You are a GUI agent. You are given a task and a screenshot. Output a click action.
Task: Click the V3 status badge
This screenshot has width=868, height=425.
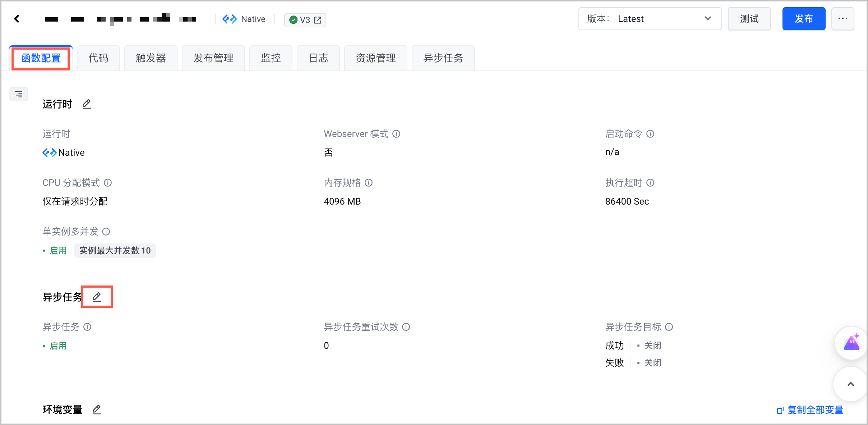pos(305,20)
